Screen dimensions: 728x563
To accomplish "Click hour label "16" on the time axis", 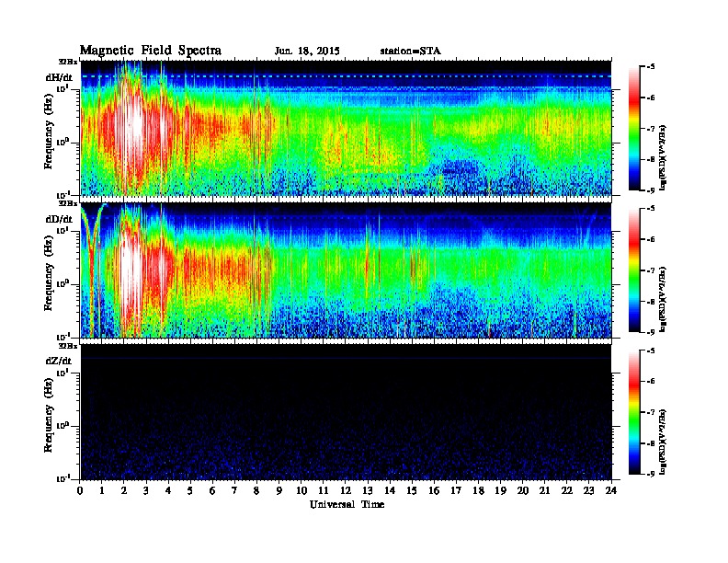I will tap(434, 490).
